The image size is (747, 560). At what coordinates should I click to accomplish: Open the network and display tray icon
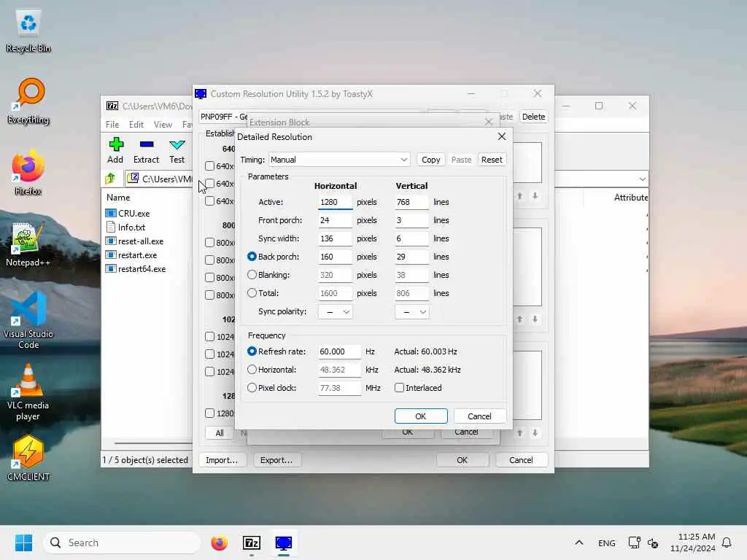pyautogui.click(x=634, y=542)
